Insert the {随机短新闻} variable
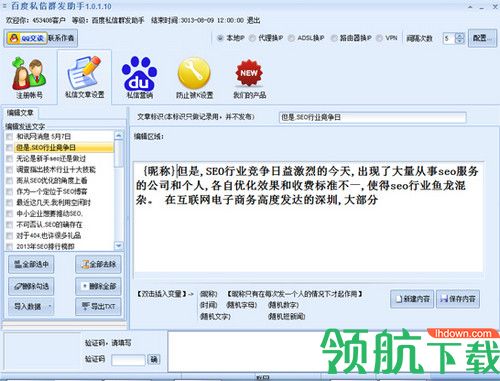The height and width of the screenshot is (381, 500). pos(287,316)
